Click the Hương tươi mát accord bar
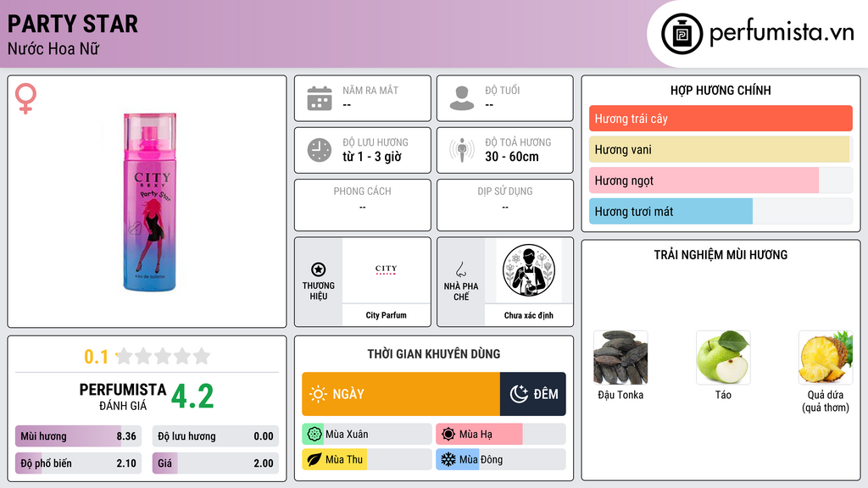This screenshot has width=868, height=488. point(721,211)
